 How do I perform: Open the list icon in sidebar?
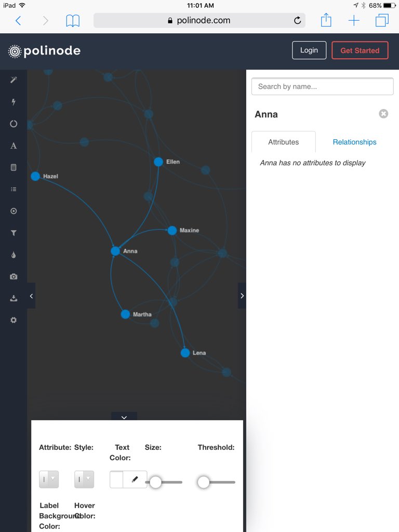14,189
